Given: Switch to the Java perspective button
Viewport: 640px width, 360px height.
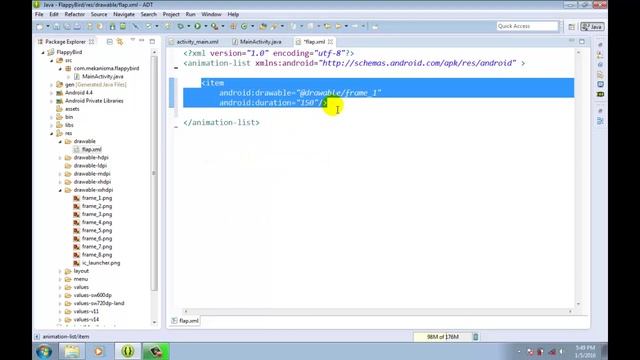Looking at the screenshot, I should [592, 27].
